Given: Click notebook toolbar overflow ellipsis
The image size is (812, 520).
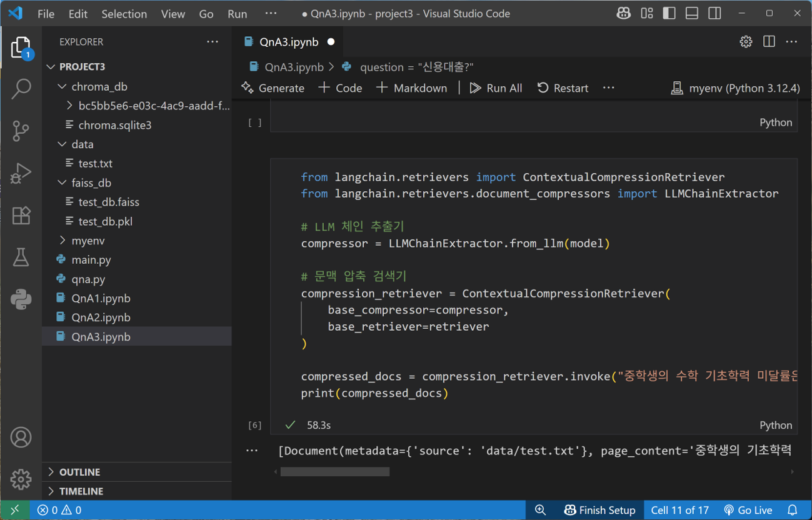Looking at the screenshot, I should [x=609, y=88].
